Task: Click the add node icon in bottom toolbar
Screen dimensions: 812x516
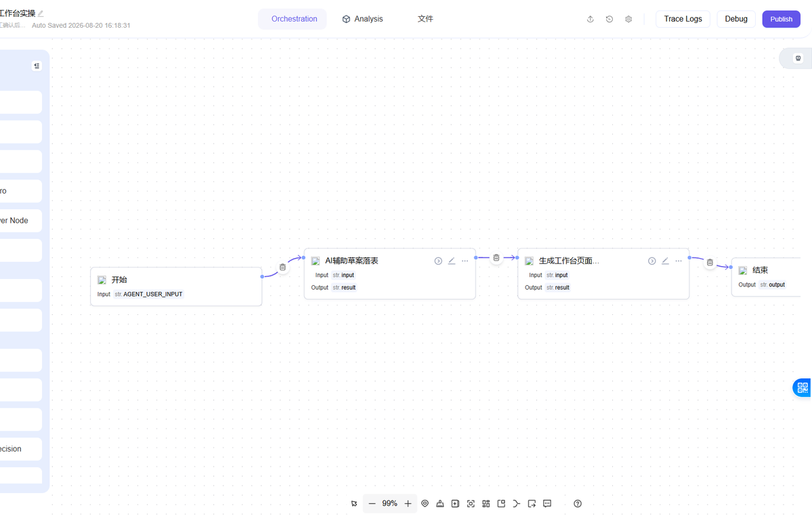Action: tap(455, 504)
